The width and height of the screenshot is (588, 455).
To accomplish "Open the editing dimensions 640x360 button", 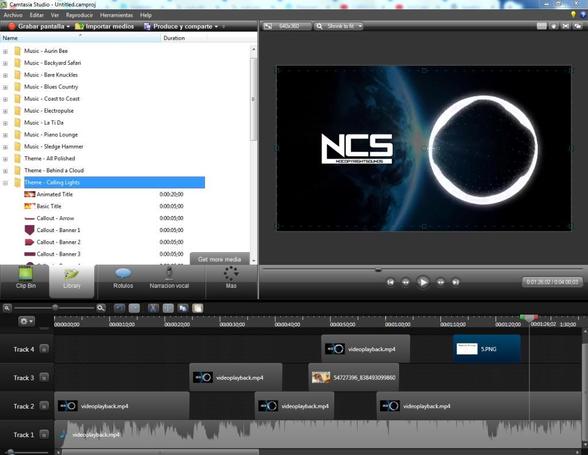I will 287,26.
